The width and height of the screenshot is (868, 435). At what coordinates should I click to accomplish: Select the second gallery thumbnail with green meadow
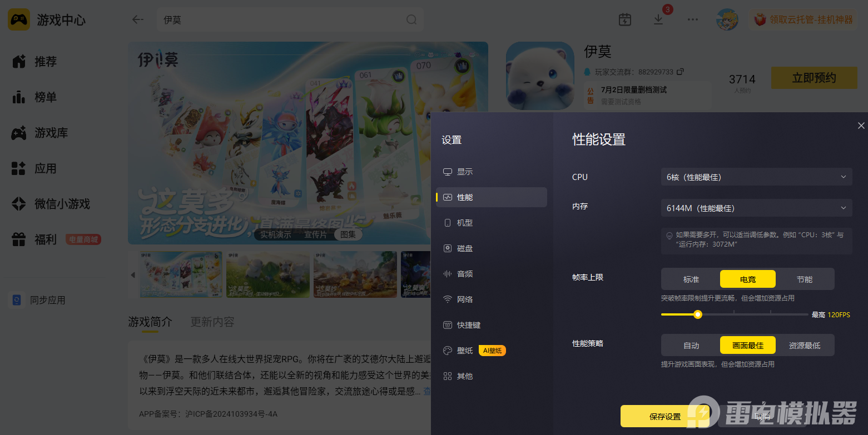coord(268,274)
